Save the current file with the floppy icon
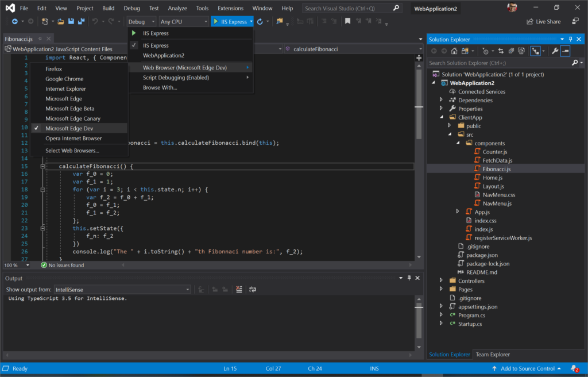588x377 pixels. pyautogui.click(x=71, y=22)
